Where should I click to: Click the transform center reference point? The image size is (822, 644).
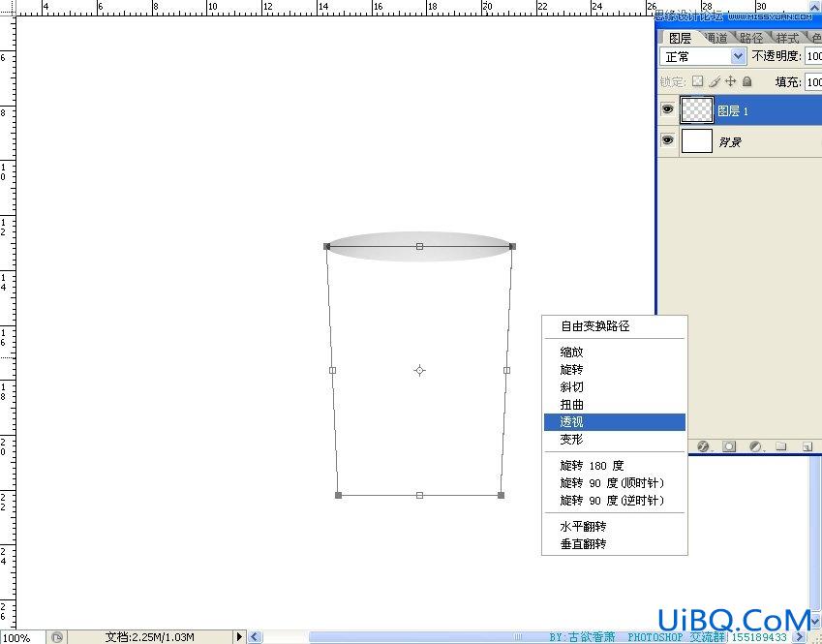tap(419, 370)
